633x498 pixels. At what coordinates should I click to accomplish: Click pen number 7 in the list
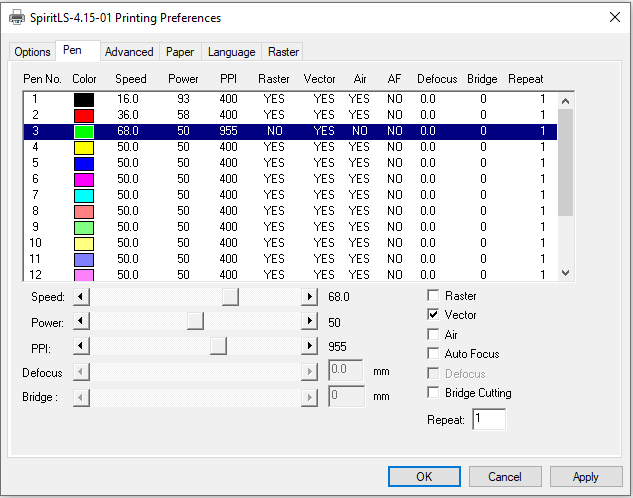click(x=36, y=195)
